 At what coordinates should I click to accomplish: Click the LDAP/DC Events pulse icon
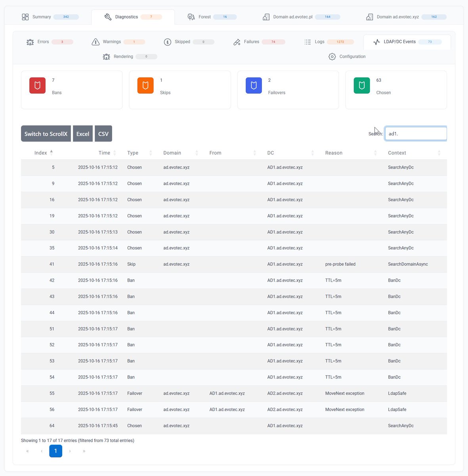tap(376, 42)
